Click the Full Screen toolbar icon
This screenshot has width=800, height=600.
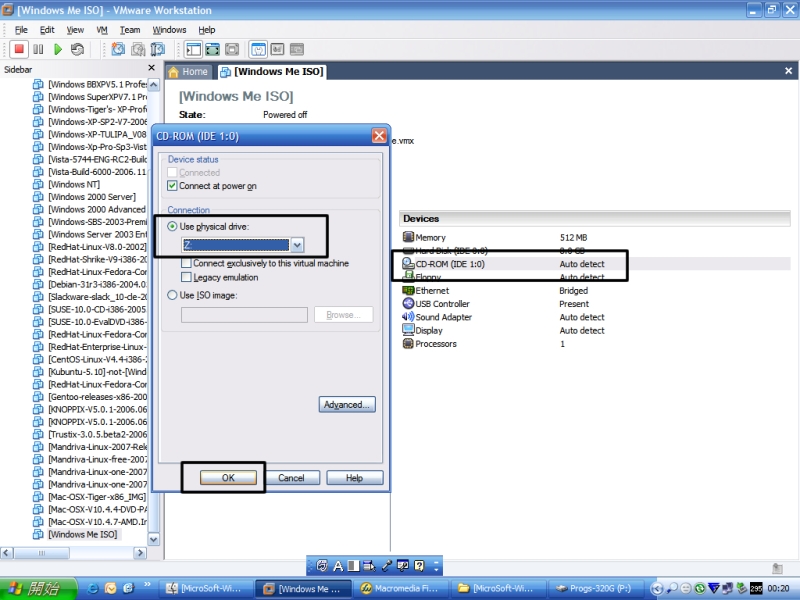tap(232, 49)
